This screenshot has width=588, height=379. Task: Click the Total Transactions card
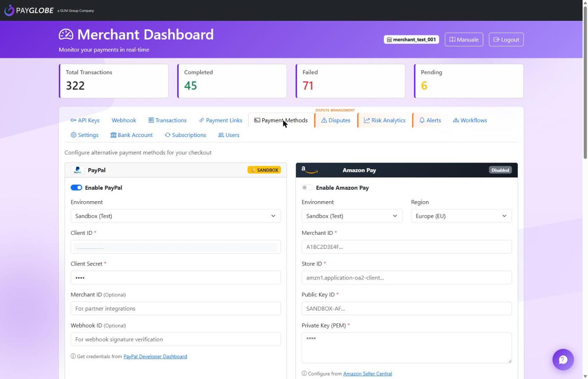click(x=114, y=81)
